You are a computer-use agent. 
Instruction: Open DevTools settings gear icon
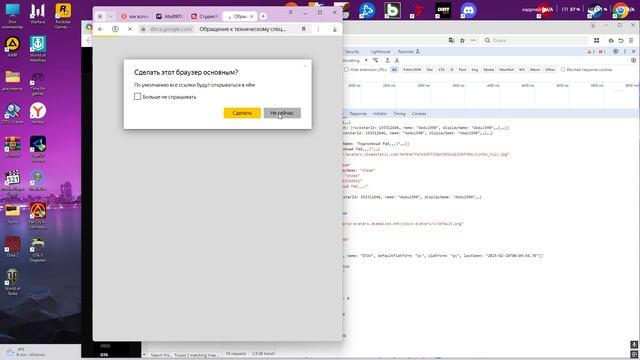616,51
